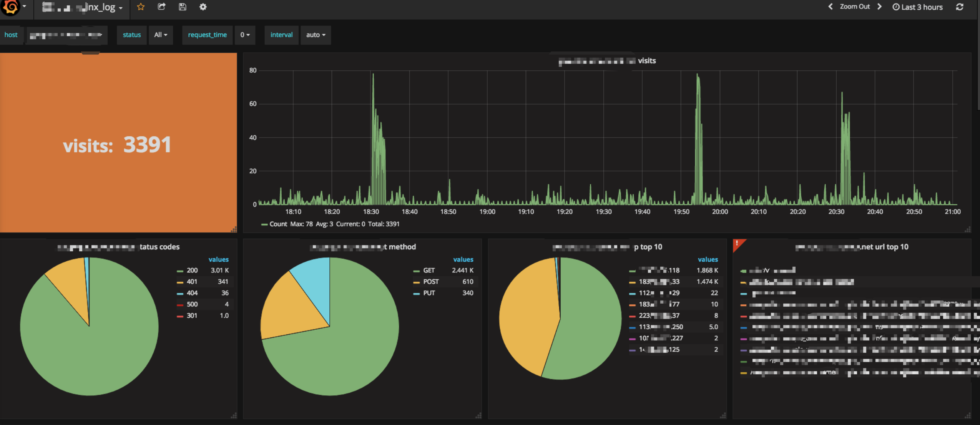Image resolution: width=980 pixels, height=425 pixels.
Task: Toggle the 200 series in status codes legend
Action: [192, 271]
